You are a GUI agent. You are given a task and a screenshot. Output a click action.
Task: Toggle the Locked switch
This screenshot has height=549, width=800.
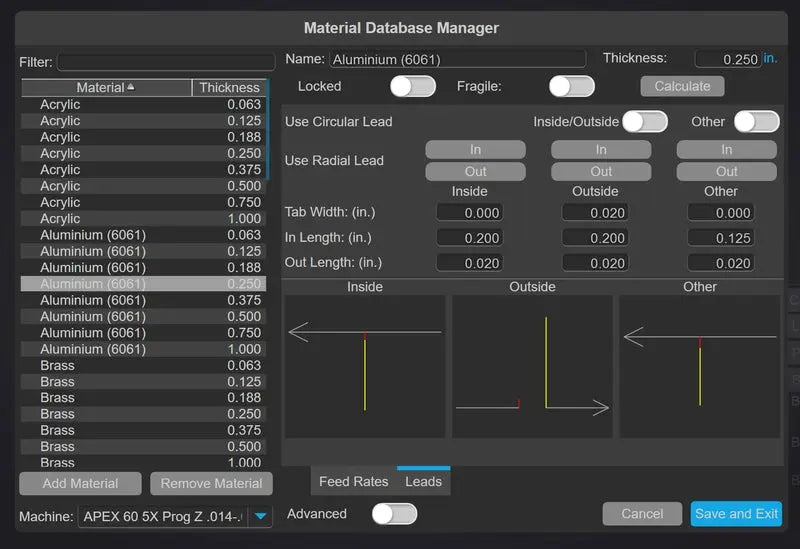click(412, 86)
